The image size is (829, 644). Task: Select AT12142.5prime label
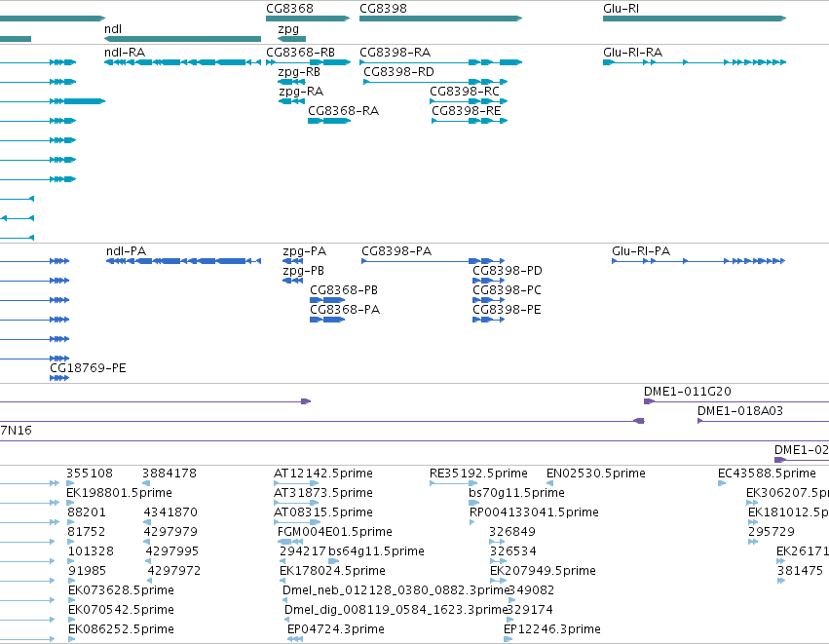323,474
